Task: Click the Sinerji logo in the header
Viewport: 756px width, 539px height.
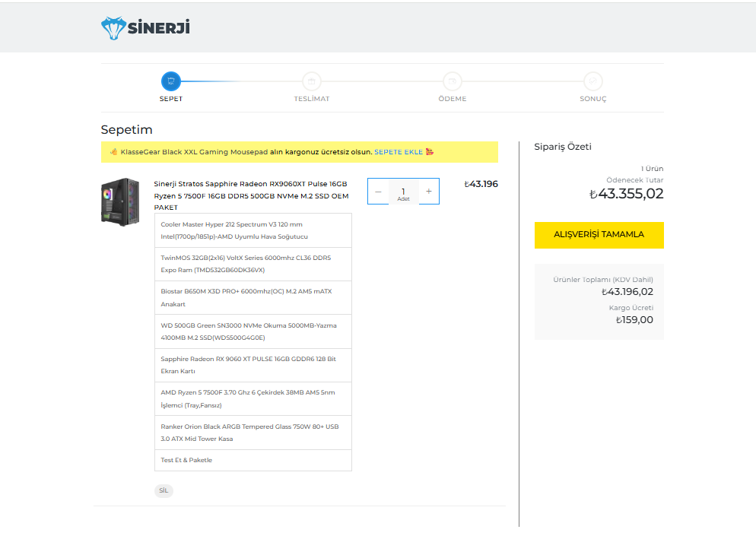Action: tap(145, 28)
